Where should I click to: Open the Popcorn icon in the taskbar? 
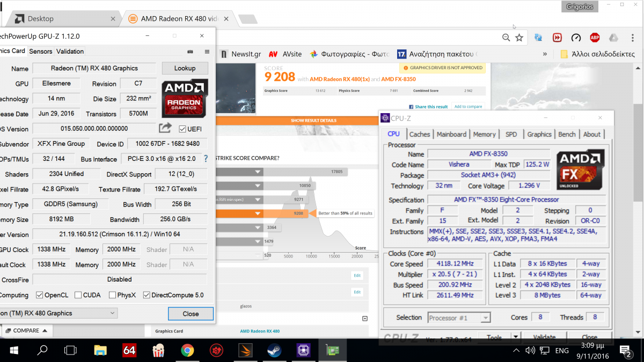pyautogui.click(x=158, y=351)
